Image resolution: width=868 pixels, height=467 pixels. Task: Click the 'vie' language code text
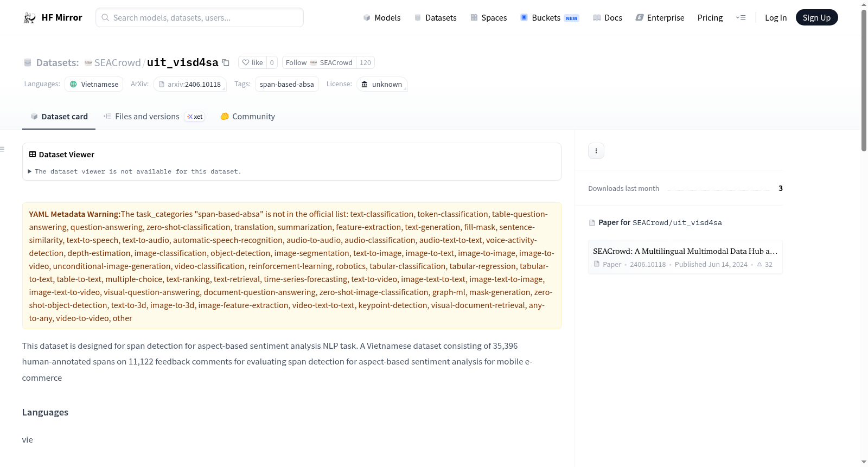28,440
